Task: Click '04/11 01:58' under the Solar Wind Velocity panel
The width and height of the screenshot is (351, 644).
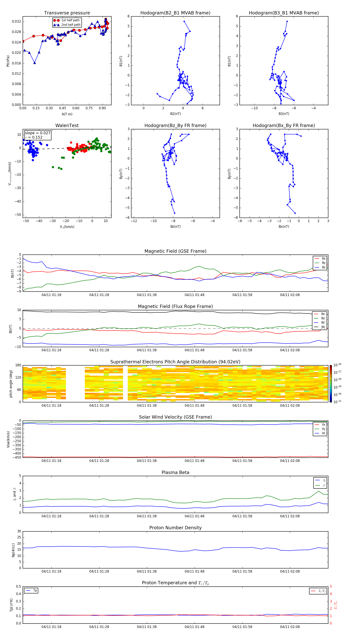Action: [242, 461]
